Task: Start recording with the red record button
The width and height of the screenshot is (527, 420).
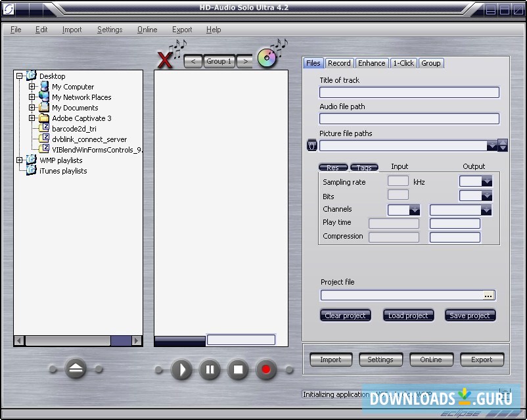Action: tap(266, 369)
